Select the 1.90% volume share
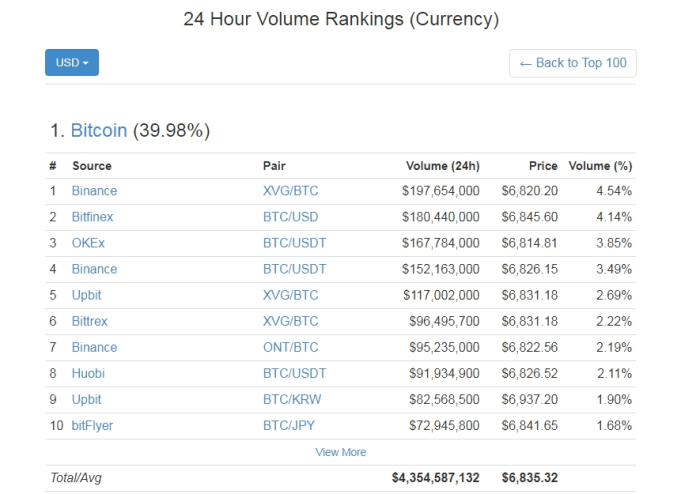This screenshot has width=696, height=494. pyautogui.click(x=614, y=399)
